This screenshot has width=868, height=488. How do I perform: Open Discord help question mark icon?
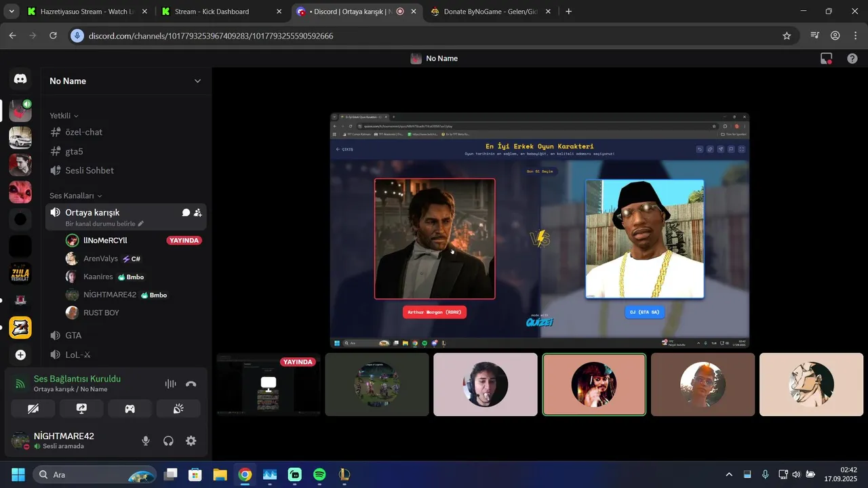pos(852,59)
